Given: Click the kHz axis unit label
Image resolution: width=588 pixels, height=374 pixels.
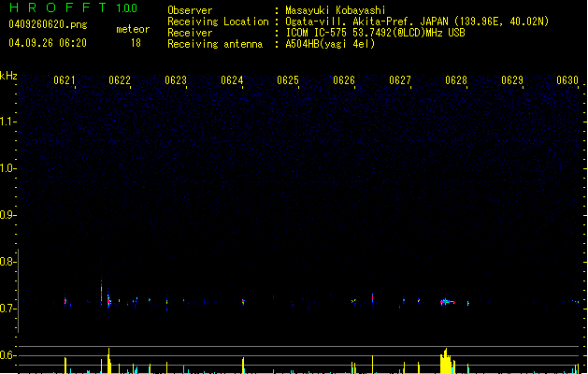Looking at the screenshot, I should tap(8, 76).
